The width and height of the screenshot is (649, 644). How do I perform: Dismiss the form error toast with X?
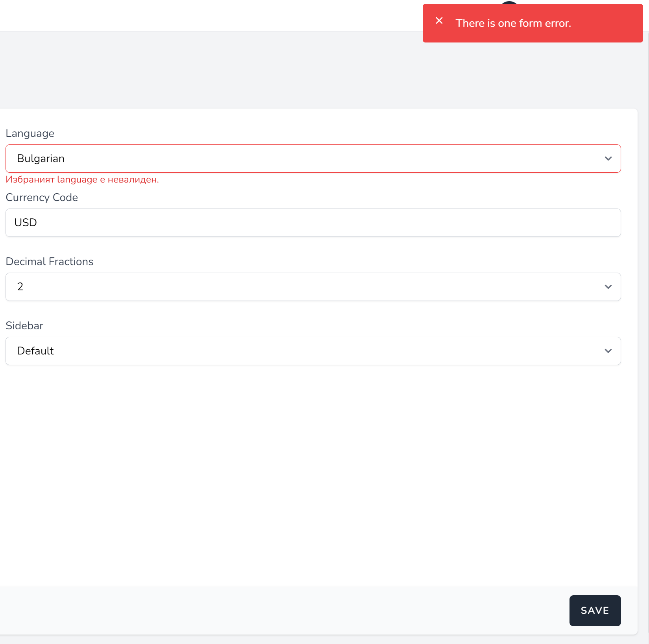click(x=439, y=21)
